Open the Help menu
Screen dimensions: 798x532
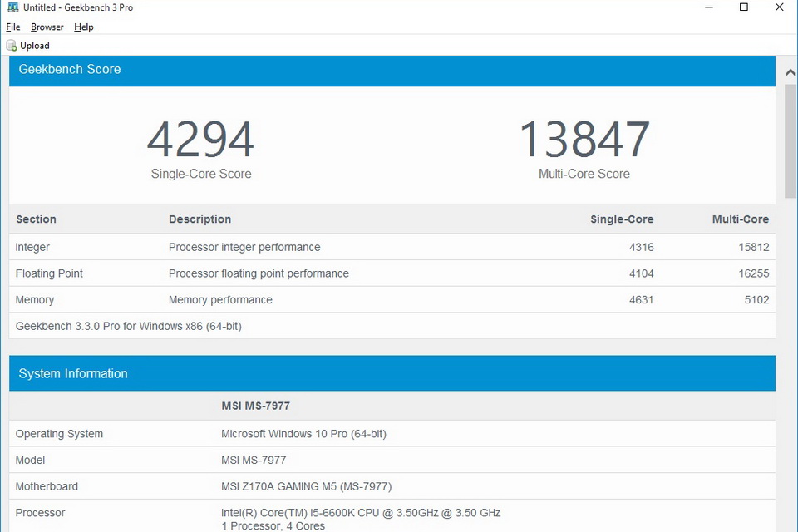pos(84,27)
